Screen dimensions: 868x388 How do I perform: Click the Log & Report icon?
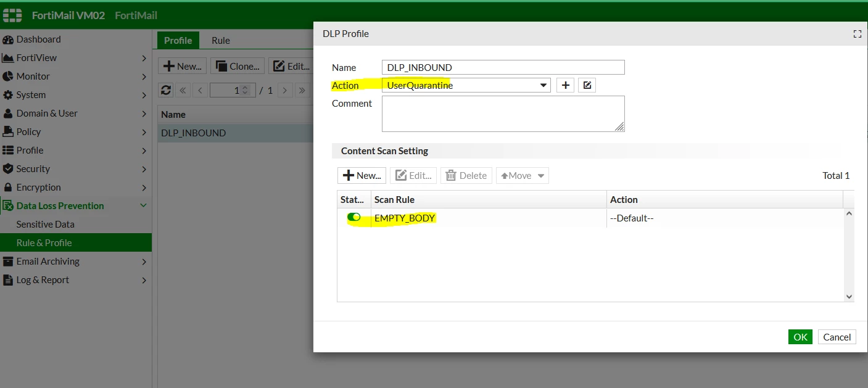pos(8,280)
